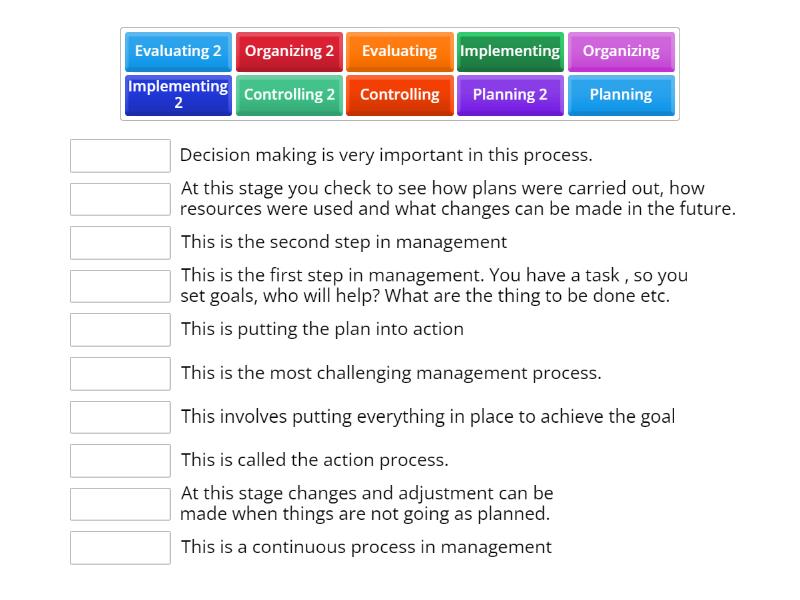
Task: Select box beside most challenging process statement
Action: 120,373
